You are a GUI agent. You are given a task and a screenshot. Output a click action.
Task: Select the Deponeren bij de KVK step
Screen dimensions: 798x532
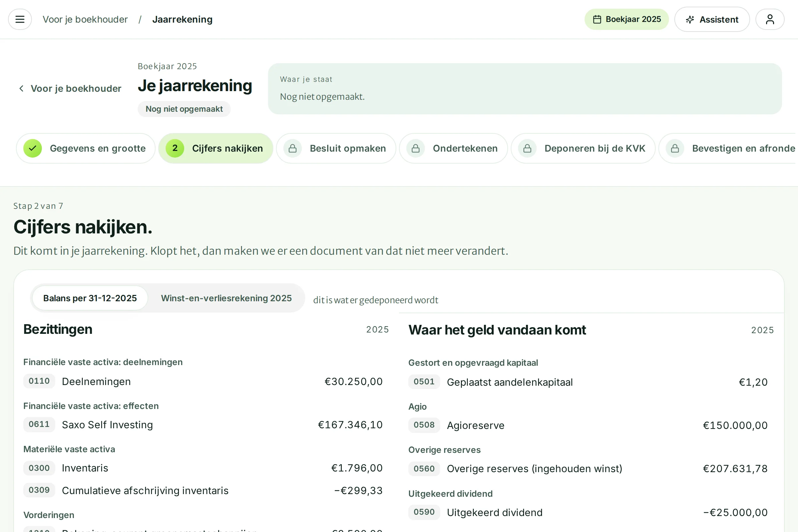pos(583,148)
